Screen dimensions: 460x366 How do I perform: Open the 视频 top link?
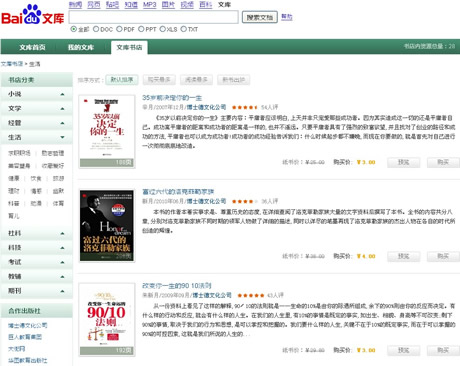(x=187, y=5)
